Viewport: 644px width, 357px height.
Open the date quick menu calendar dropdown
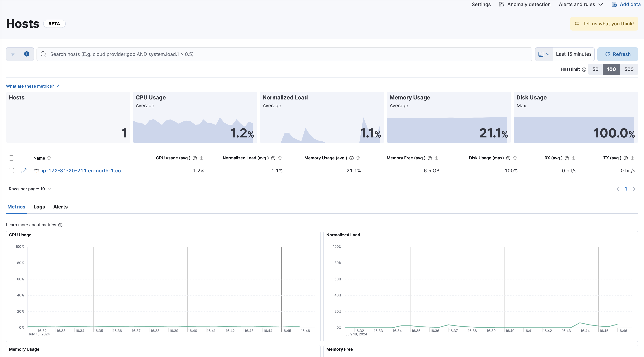click(x=544, y=54)
